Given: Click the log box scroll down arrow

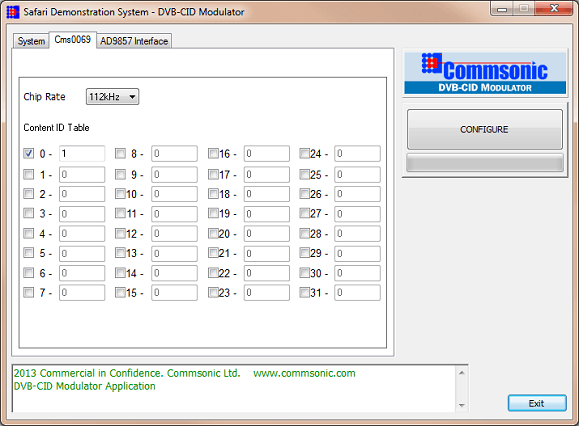Looking at the screenshot, I should (x=462, y=405).
